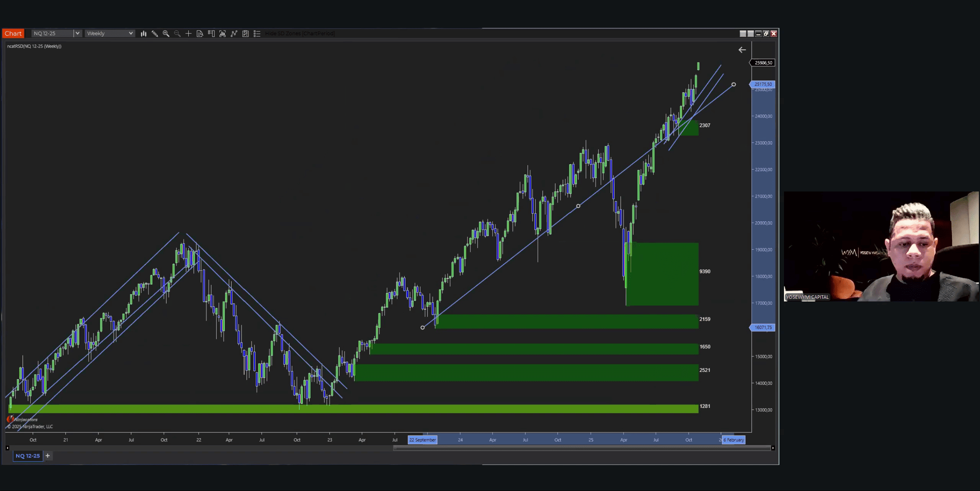This screenshot has width=980, height=491.
Task: Open the strategies node-line icon
Action: coord(234,34)
